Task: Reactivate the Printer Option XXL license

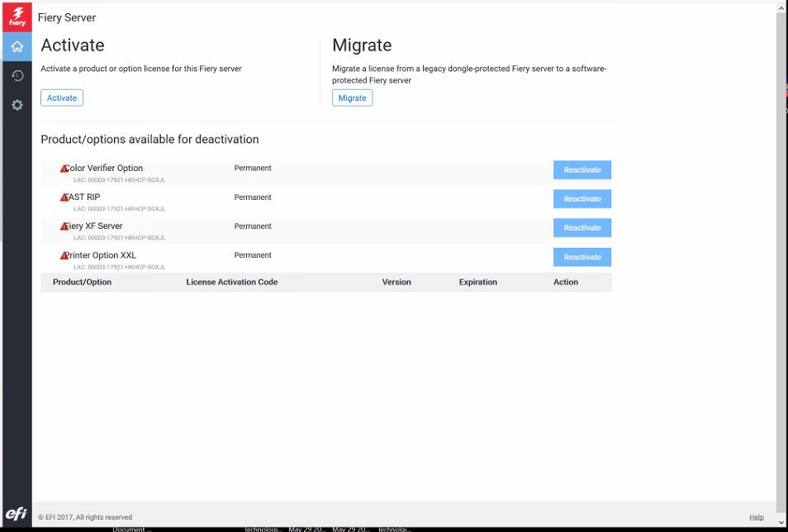Action: point(582,257)
